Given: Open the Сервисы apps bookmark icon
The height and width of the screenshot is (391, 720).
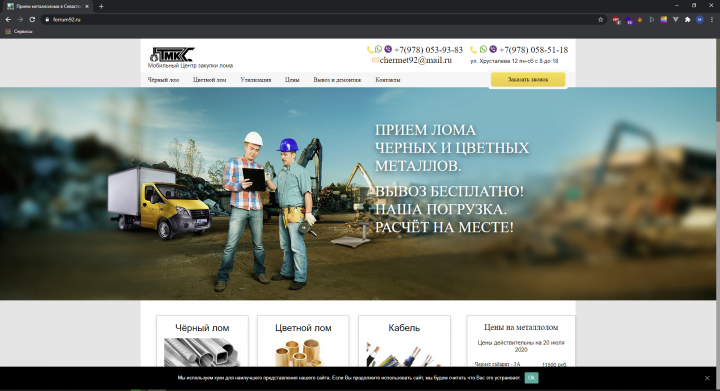Looking at the screenshot, I should (8, 32).
